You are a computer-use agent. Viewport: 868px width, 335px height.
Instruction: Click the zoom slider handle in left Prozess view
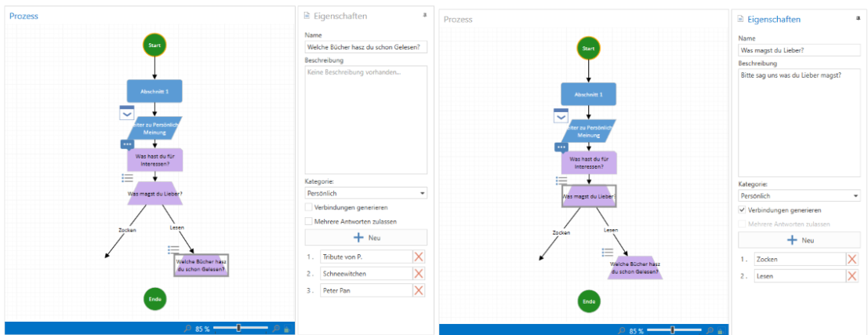pyautogui.click(x=238, y=328)
